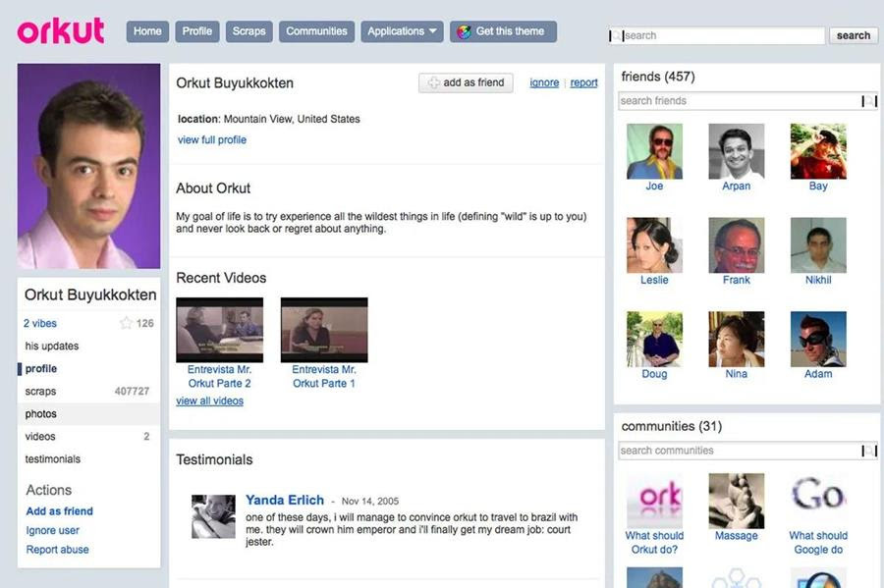This screenshot has height=588, width=884.
Task: Switch to the videos sidebar section
Action: coord(38,436)
